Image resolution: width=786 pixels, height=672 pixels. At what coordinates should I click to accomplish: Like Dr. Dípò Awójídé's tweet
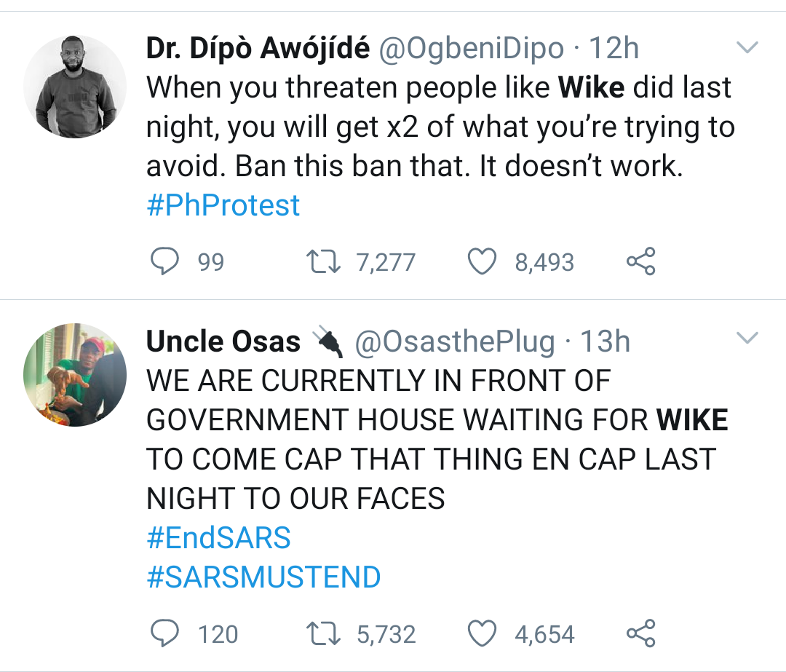481,262
